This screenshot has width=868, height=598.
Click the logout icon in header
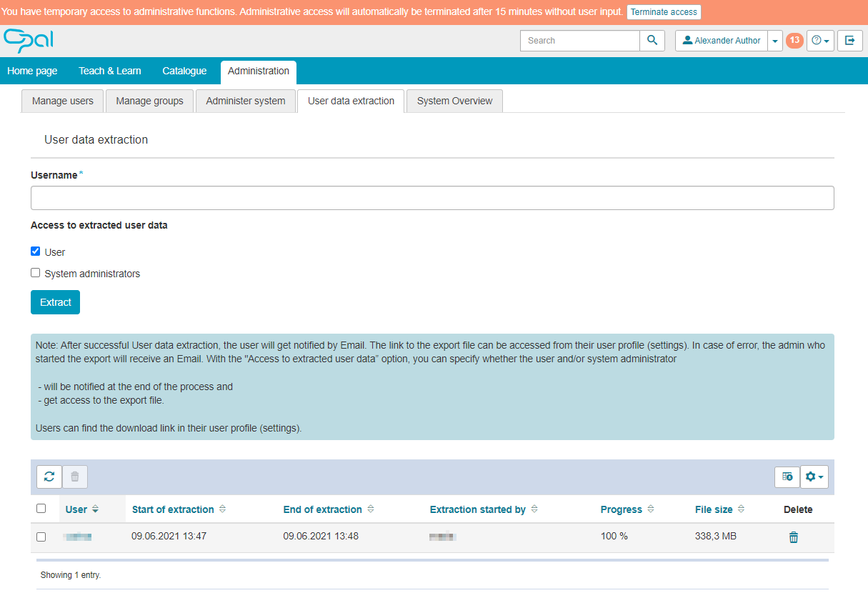point(849,41)
